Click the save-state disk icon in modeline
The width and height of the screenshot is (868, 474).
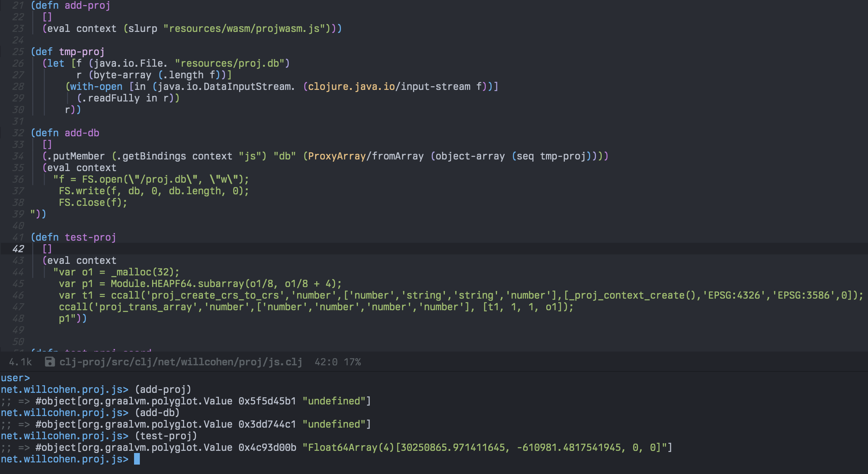tap(50, 362)
